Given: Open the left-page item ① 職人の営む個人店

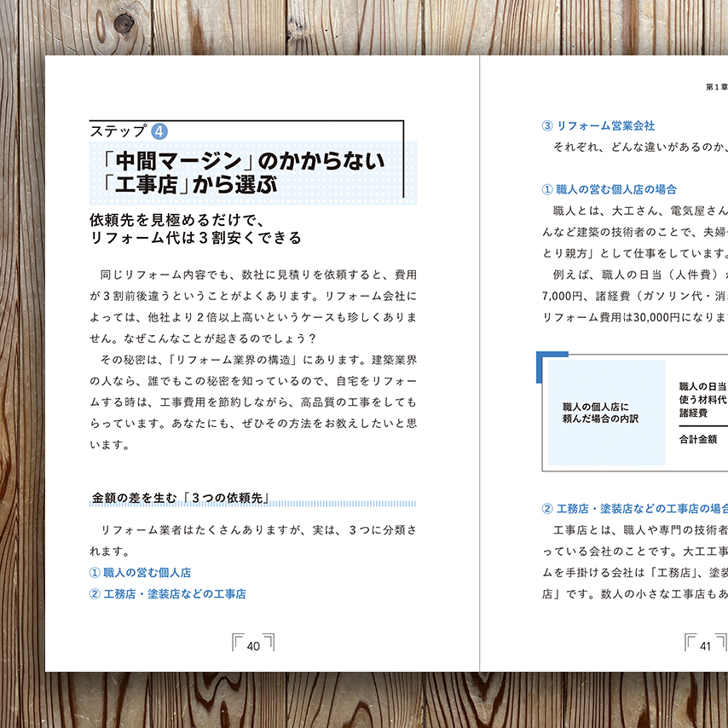Looking at the screenshot, I should 140,573.
